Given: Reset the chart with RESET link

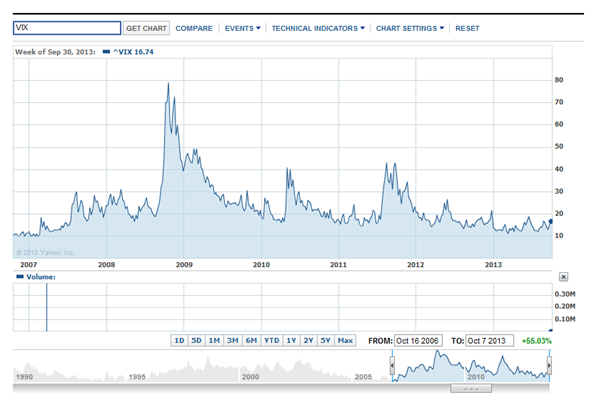Looking at the screenshot, I should coord(467,28).
